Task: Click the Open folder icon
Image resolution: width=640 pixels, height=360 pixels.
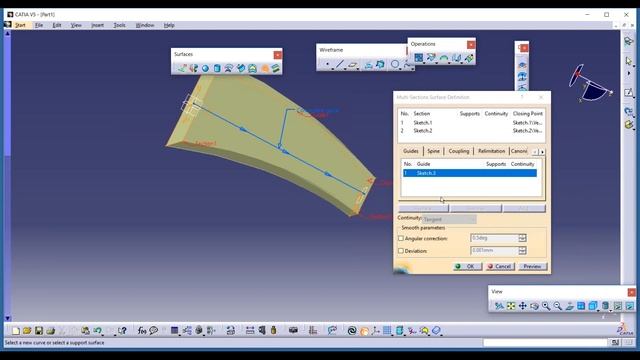Action: click(x=27, y=331)
